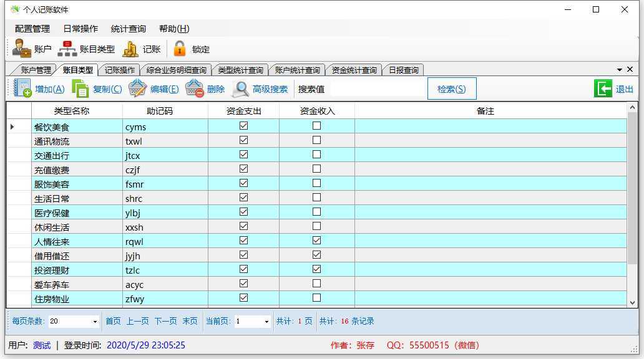
Task: Open 账目类型 hierarchy icon in toolbar
Action: point(67,49)
